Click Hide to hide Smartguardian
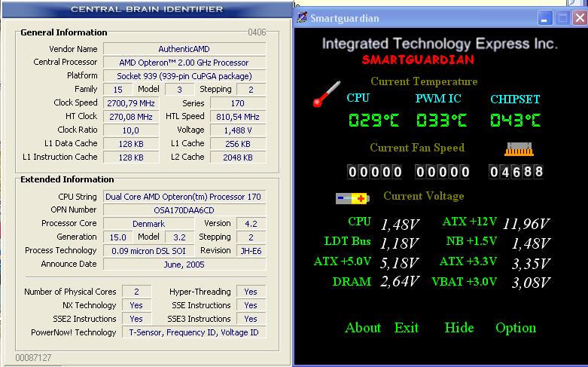588x367 pixels. pyautogui.click(x=459, y=328)
